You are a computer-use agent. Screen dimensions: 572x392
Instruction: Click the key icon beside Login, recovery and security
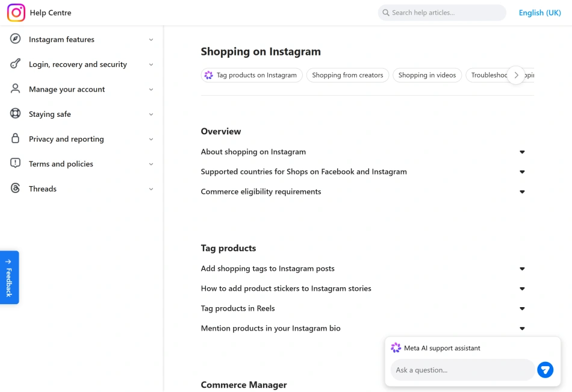click(x=15, y=63)
